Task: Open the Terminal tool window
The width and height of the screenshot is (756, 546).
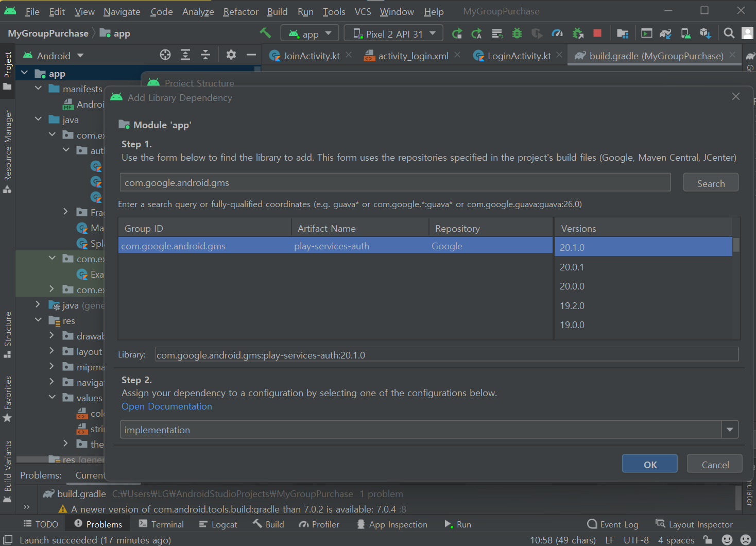Action: point(161,524)
